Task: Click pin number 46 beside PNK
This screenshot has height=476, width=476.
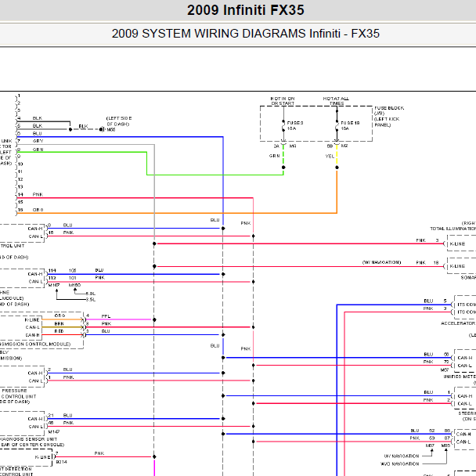Action: click(x=51, y=423)
